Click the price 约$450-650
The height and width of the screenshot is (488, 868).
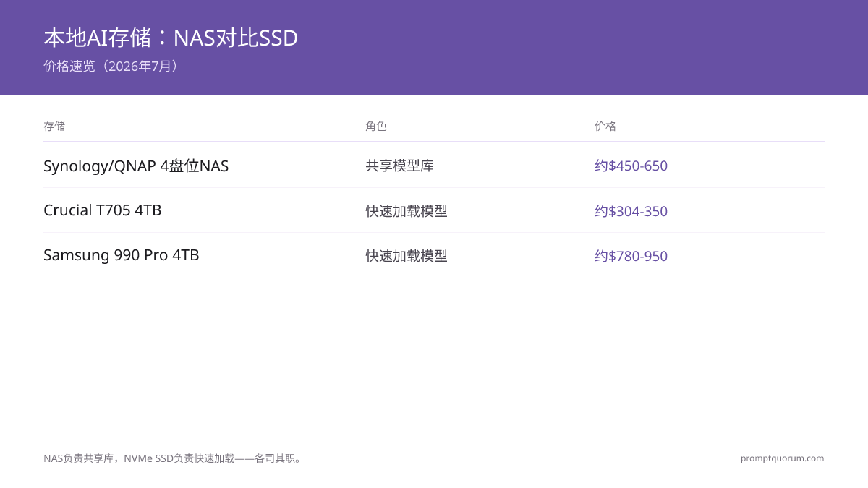[631, 166]
